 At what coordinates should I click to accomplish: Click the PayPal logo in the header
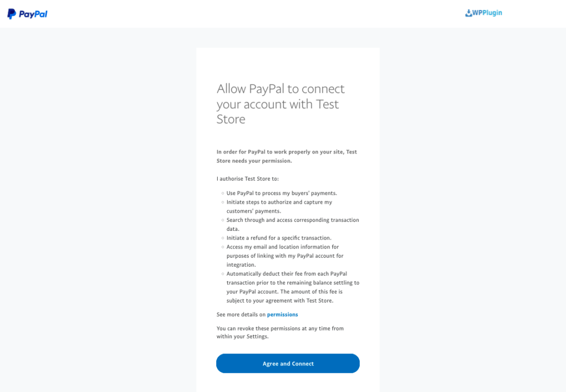click(27, 13)
